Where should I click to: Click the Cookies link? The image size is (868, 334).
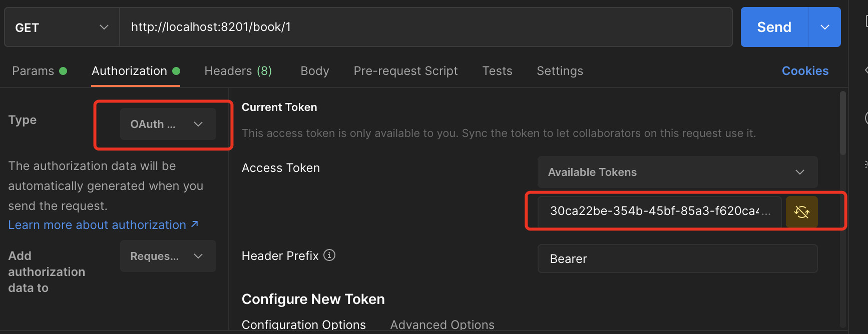click(805, 71)
